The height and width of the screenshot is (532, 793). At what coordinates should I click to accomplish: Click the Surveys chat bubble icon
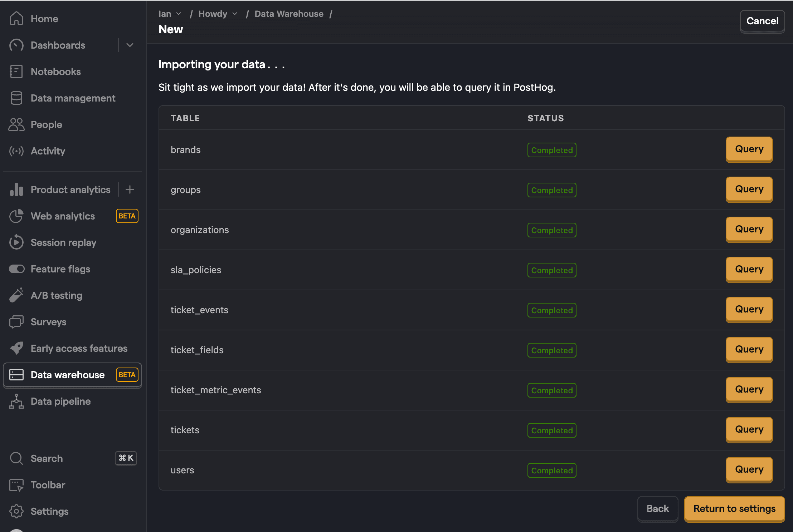point(16,322)
